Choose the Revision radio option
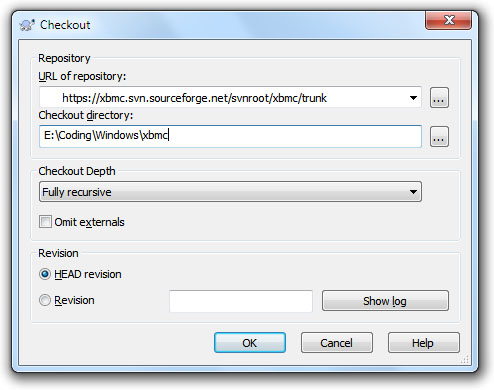This screenshot has width=494, height=390. (45, 300)
